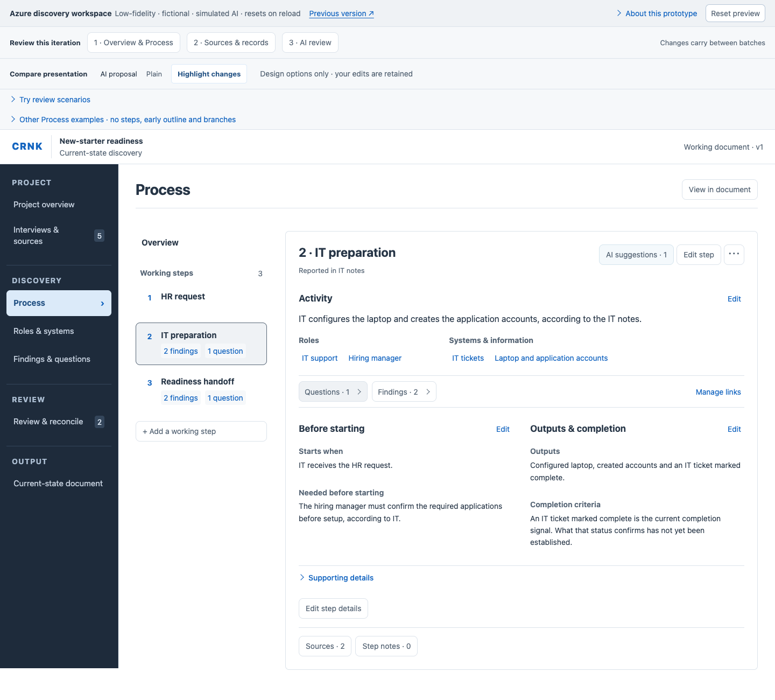This screenshot has height=700, width=775.
Task: Edit the Before starting section
Action: point(503,429)
